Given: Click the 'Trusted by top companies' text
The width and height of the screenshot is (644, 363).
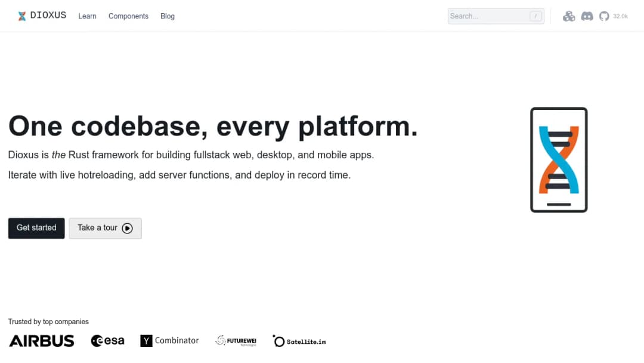Looking at the screenshot, I should tap(48, 321).
